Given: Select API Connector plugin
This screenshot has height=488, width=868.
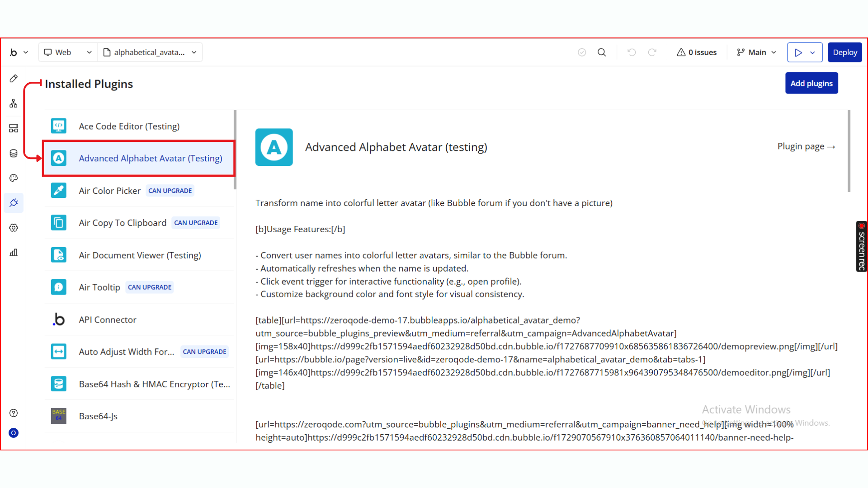Looking at the screenshot, I should pos(108,319).
